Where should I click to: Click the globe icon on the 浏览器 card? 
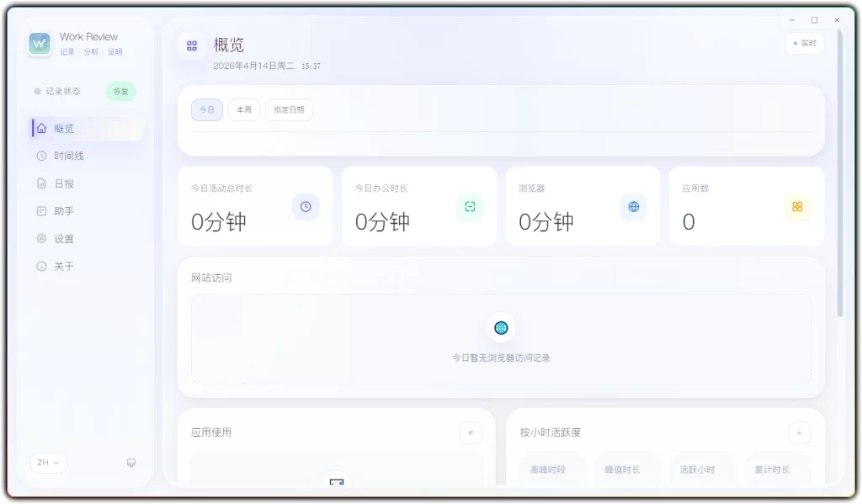pos(633,207)
